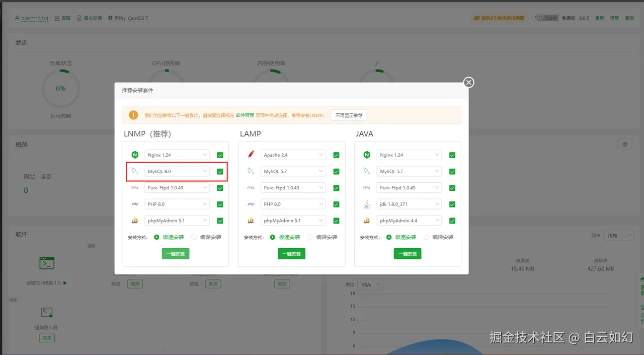Open MySQL 8.0 version dropdown
This screenshot has width=644, height=355.
coord(177,171)
